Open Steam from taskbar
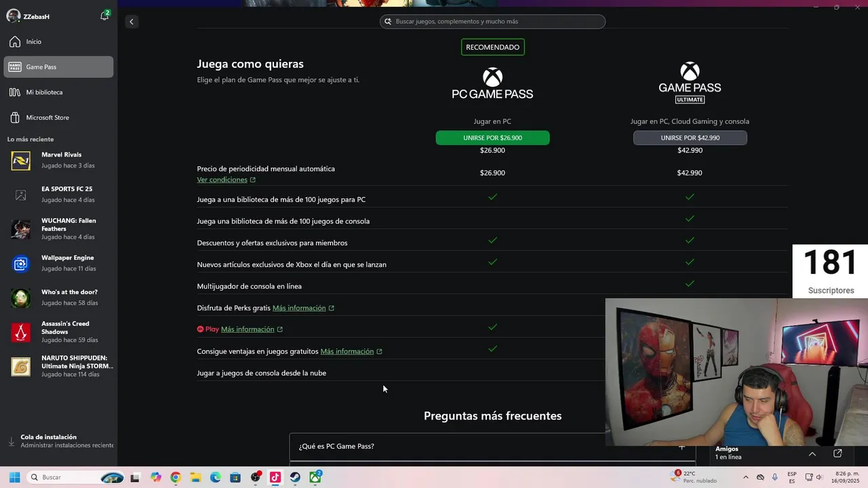 295,477
